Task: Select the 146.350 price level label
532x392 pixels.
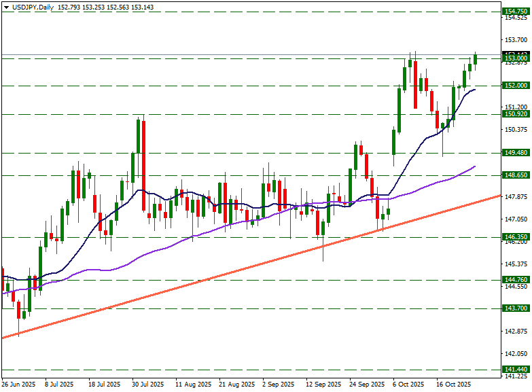Action: click(516, 237)
